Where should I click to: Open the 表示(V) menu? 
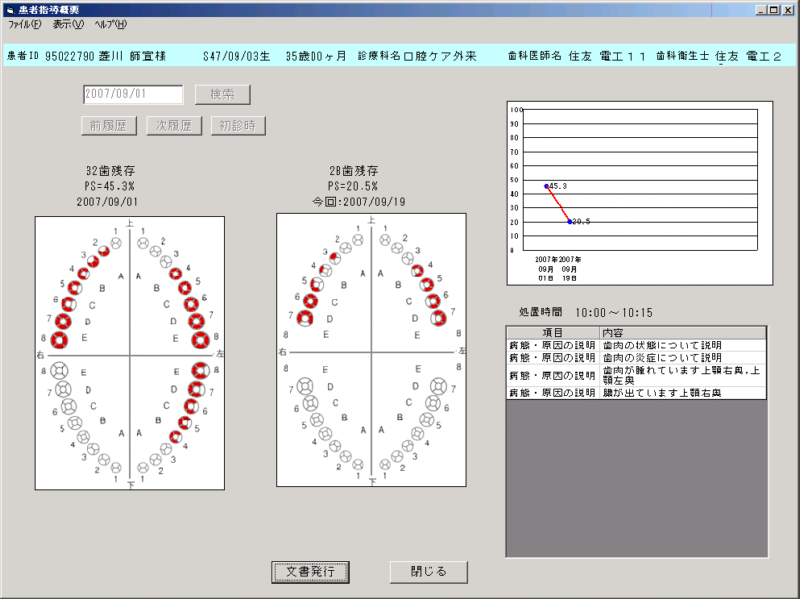(68, 23)
